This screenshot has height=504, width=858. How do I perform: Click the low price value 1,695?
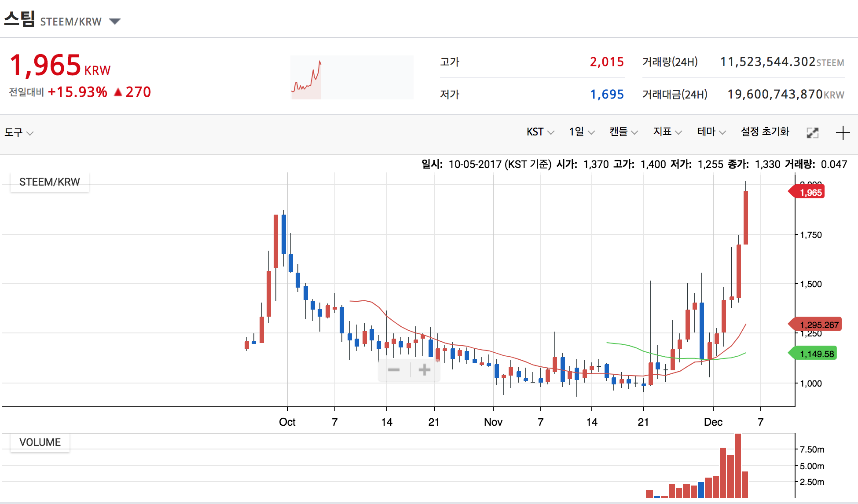[607, 95]
